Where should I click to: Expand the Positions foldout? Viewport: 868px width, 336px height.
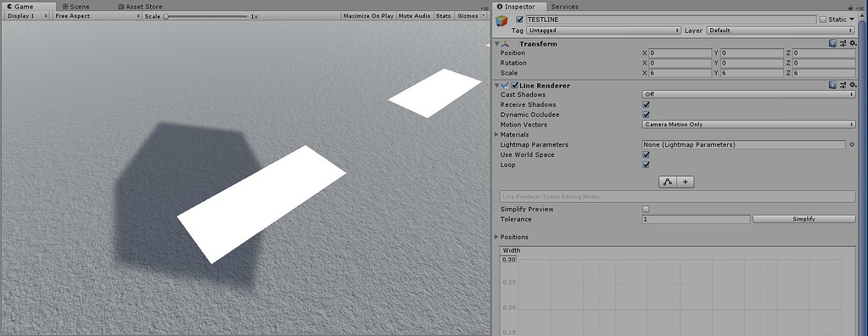(496, 237)
